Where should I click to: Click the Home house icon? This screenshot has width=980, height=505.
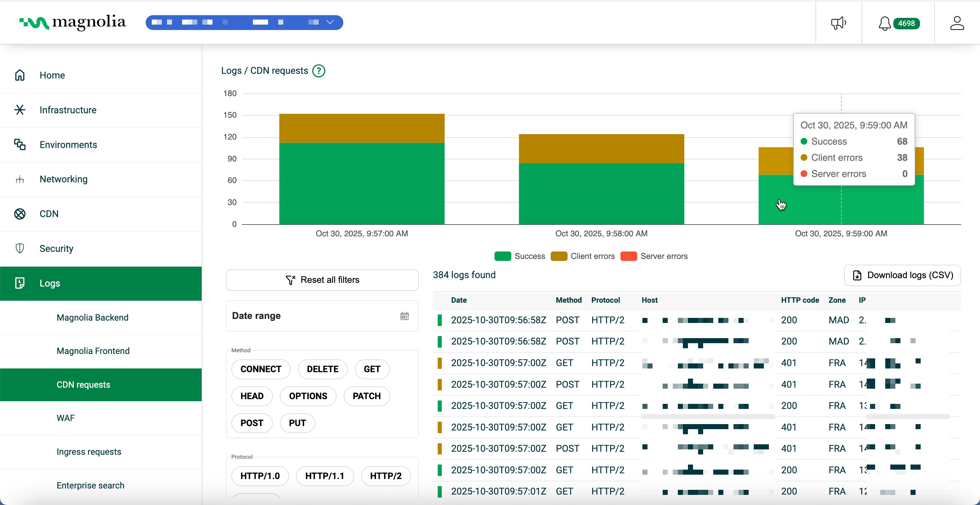[x=20, y=75]
